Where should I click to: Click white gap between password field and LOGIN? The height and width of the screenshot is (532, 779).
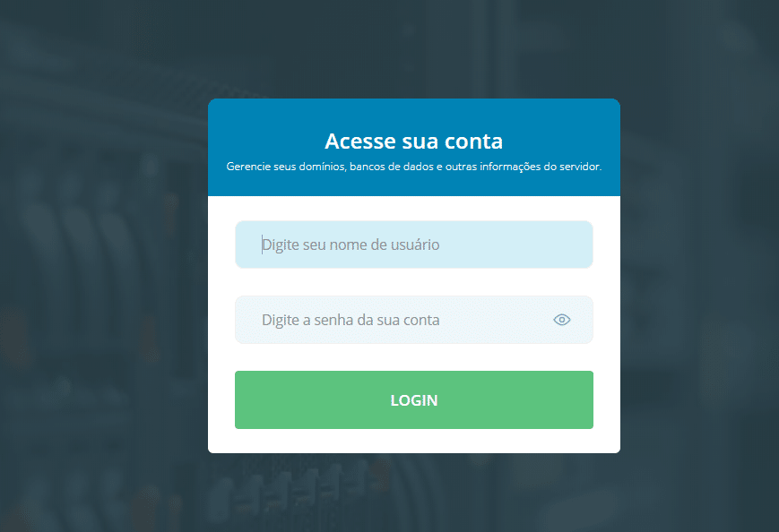[x=414, y=357]
